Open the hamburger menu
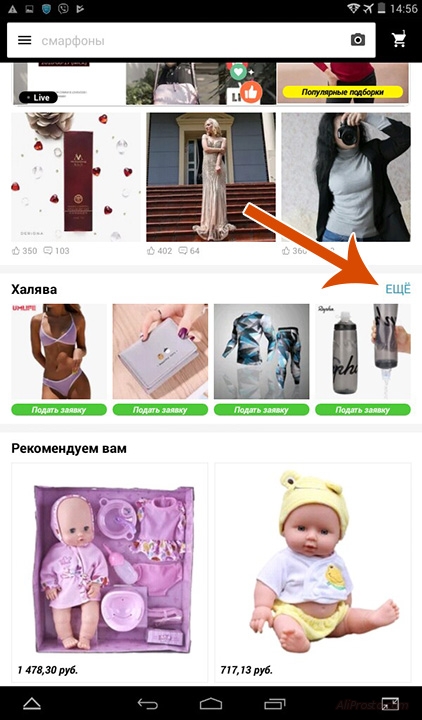Screen dimensions: 422x720 coord(24,40)
